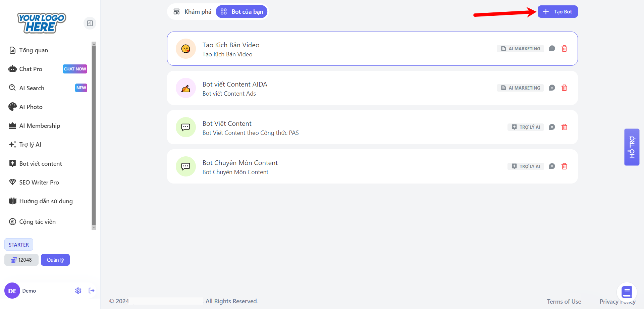Open account settings gear icon
This screenshot has width=644, height=309.
click(x=78, y=291)
